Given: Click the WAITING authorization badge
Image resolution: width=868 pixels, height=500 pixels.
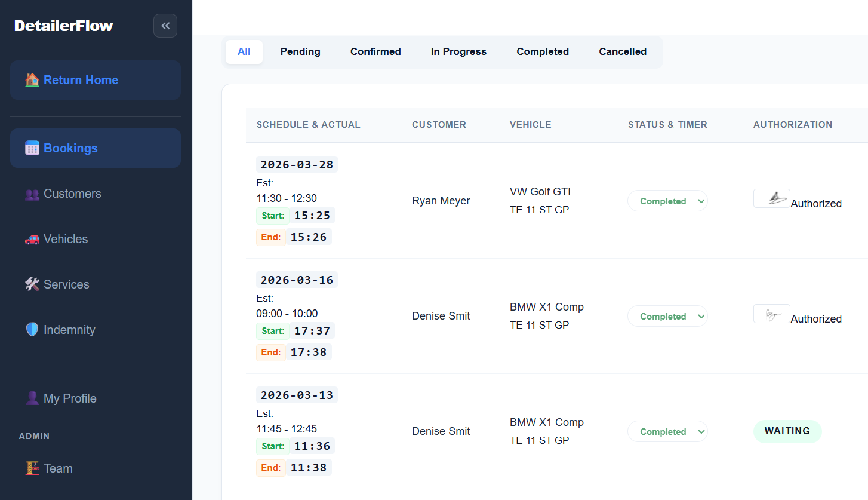Looking at the screenshot, I should 787,431.
